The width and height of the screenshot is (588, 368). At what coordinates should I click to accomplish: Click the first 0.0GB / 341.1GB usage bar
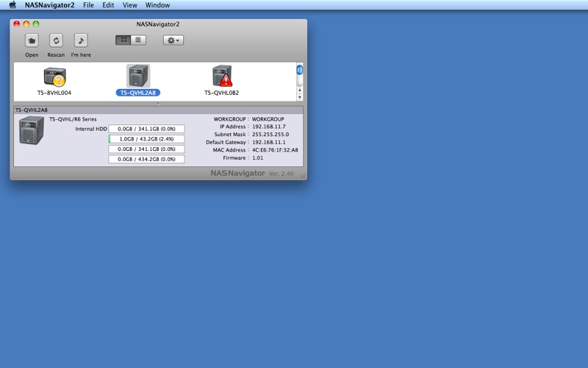click(x=146, y=129)
